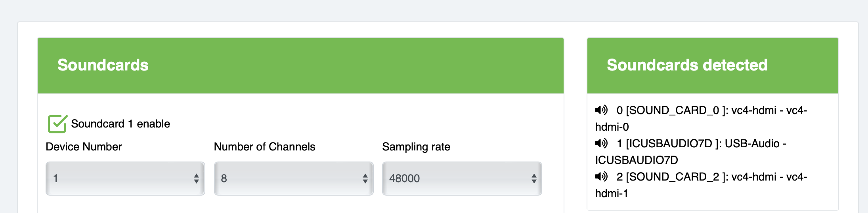The width and height of the screenshot is (868, 213).
Task: Click the 'Soundcards' panel header title
Action: point(103,65)
